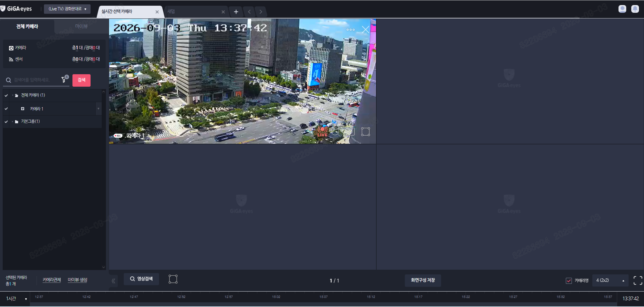Go to previous tab arrow

pos(249,12)
